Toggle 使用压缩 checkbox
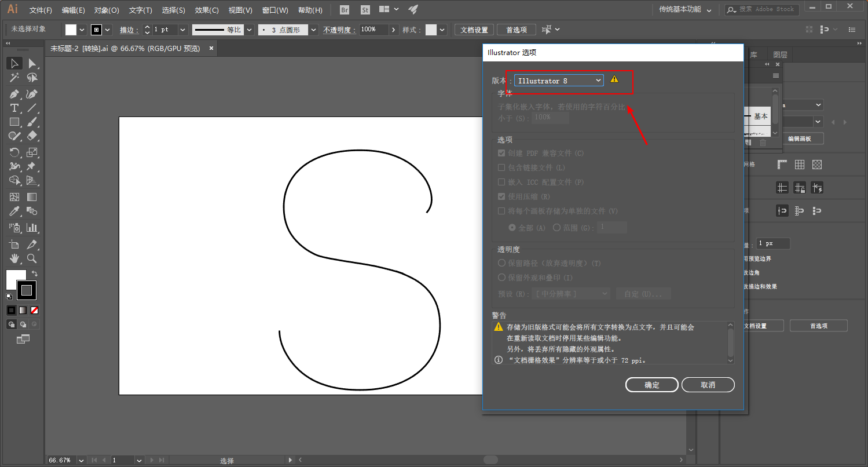This screenshot has width=868, height=467. pyautogui.click(x=501, y=196)
